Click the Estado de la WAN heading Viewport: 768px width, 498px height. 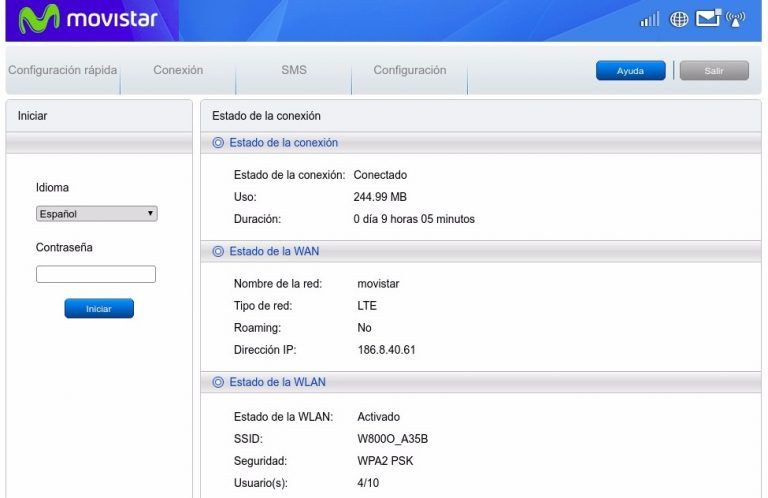(274, 251)
